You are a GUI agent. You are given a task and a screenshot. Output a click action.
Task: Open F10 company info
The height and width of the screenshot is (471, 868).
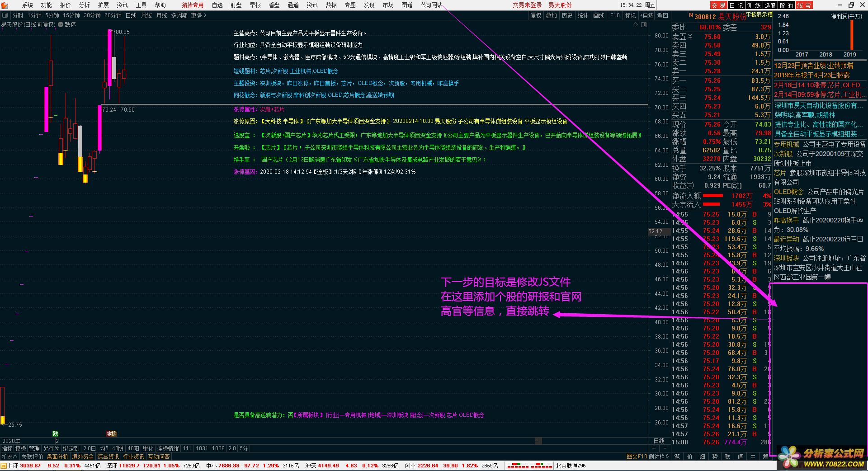point(615,15)
